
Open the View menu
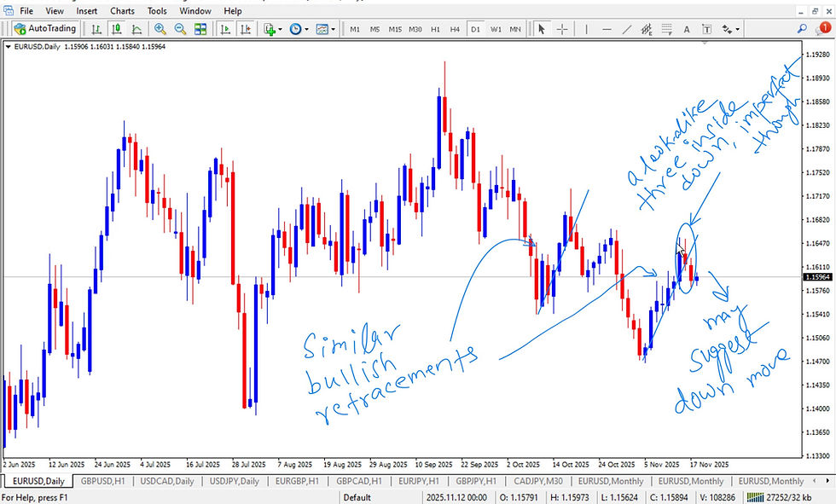[x=55, y=10]
